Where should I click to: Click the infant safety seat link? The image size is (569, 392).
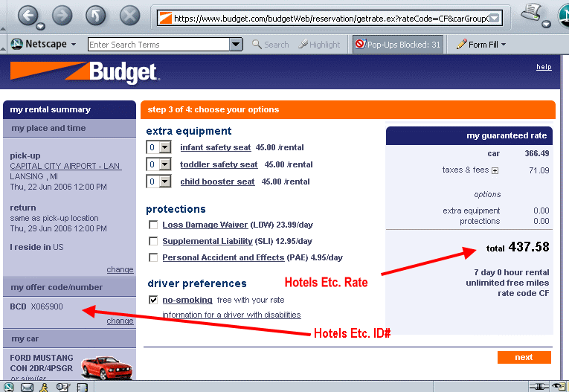click(x=216, y=147)
